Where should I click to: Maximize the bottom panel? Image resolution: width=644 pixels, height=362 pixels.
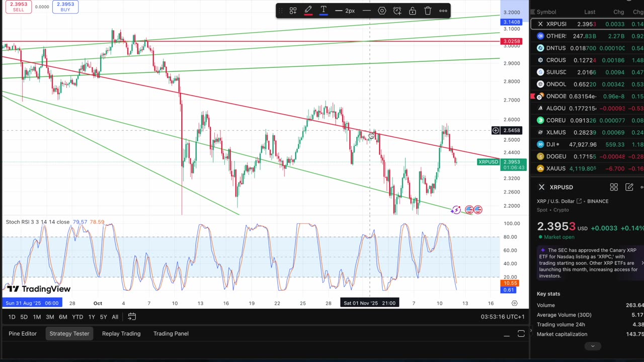(521, 334)
